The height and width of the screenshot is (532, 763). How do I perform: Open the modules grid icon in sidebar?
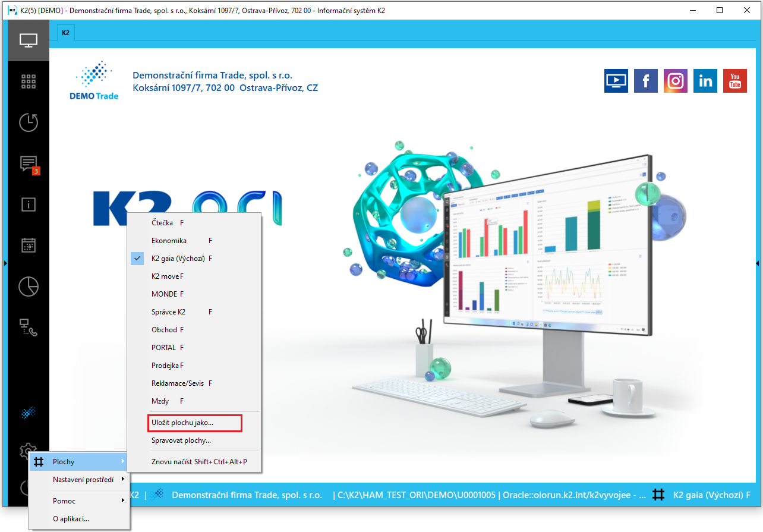(x=29, y=81)
